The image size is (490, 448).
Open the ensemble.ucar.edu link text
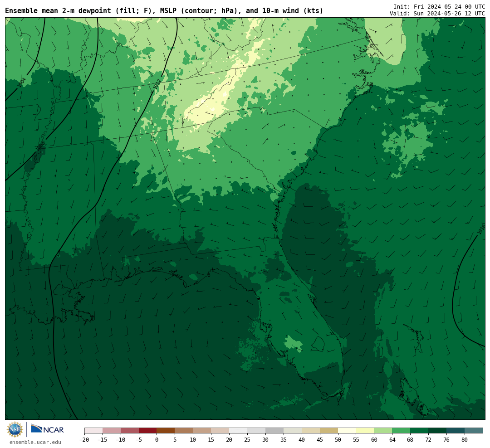35,442
